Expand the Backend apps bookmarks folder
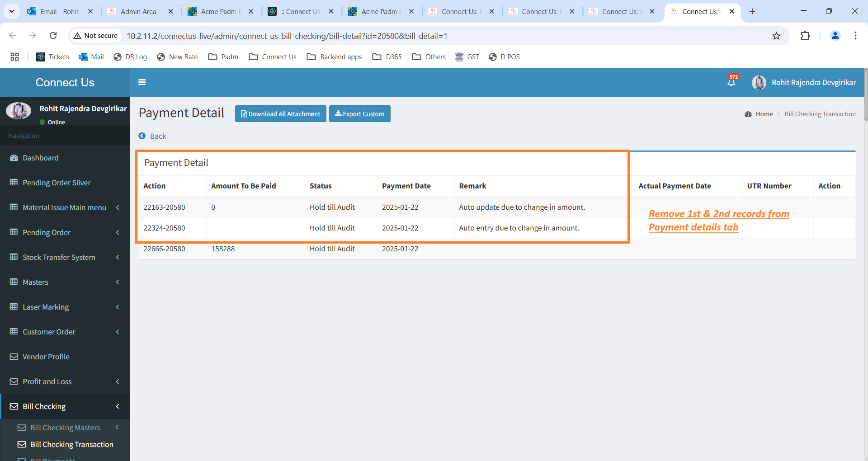The height and width of the screenshot is (461, 868). tap(334, 56)
